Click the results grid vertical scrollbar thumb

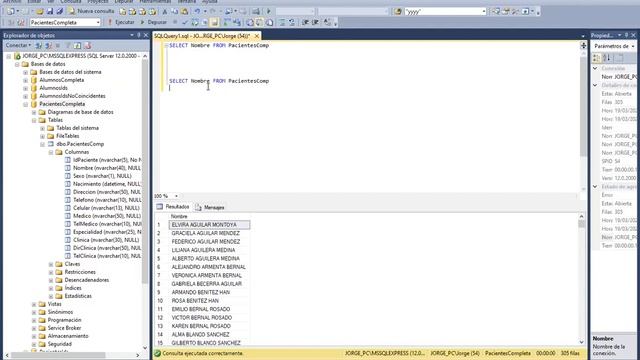click(582, 224)
